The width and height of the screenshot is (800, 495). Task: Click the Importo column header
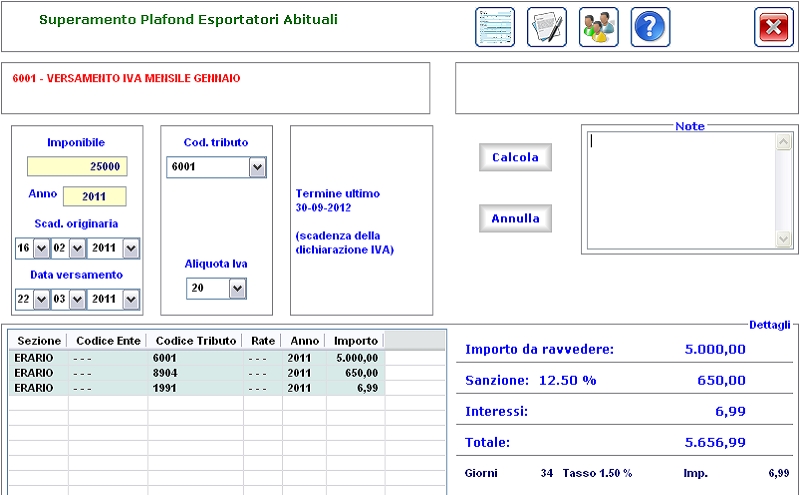[x=356, y=341]
